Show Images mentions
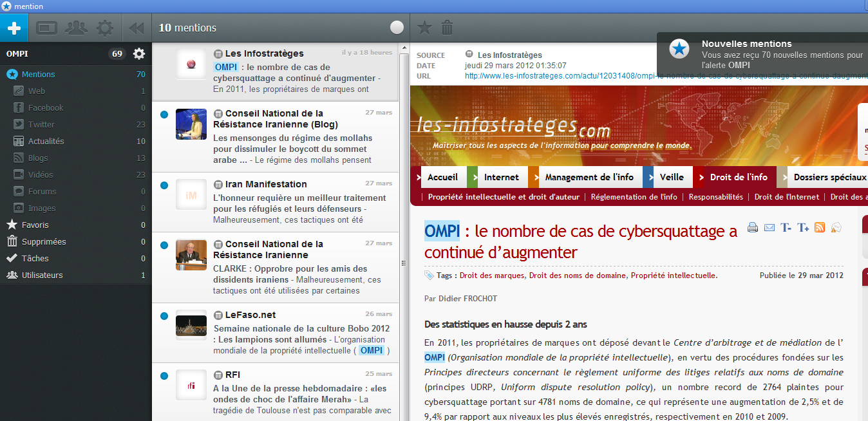The height and width of the screenshot is (421, 868). 76,208
